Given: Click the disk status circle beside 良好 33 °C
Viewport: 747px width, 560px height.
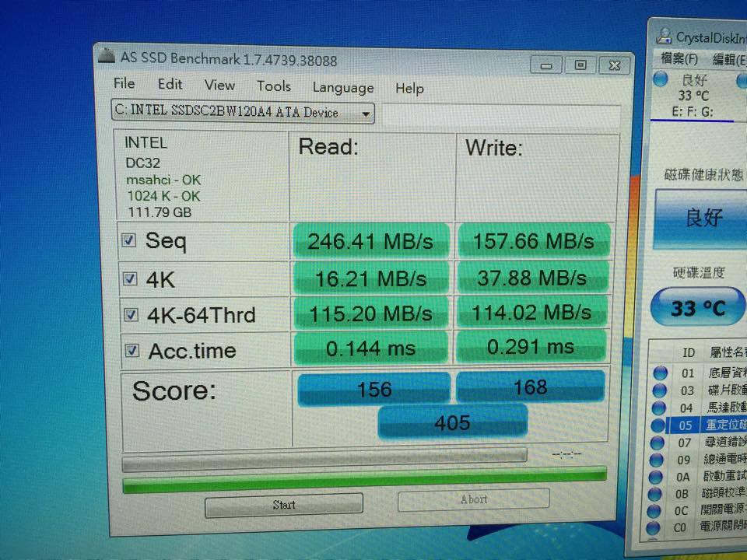Looking at the screenshot, I should point(661,79).
